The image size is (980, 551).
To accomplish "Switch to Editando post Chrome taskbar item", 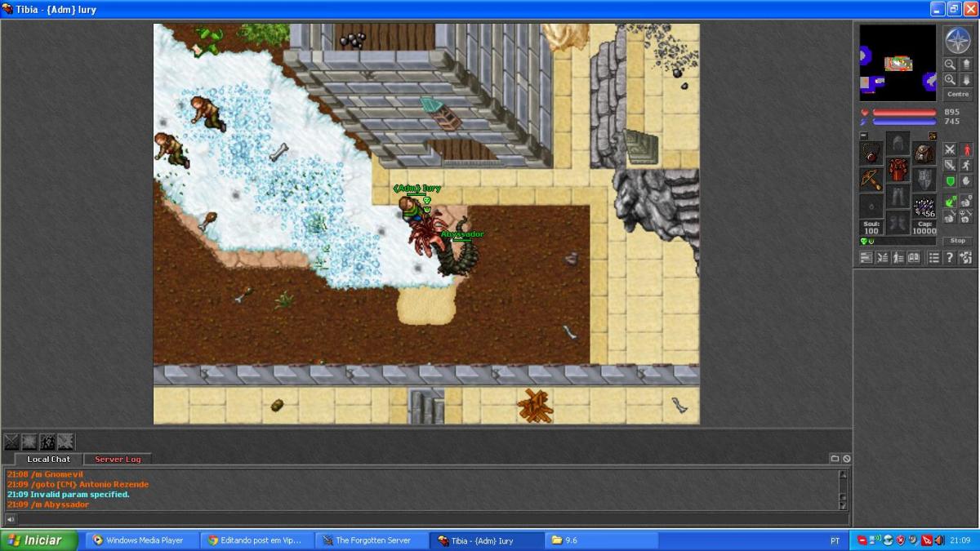I will click(x=257, y=540).
